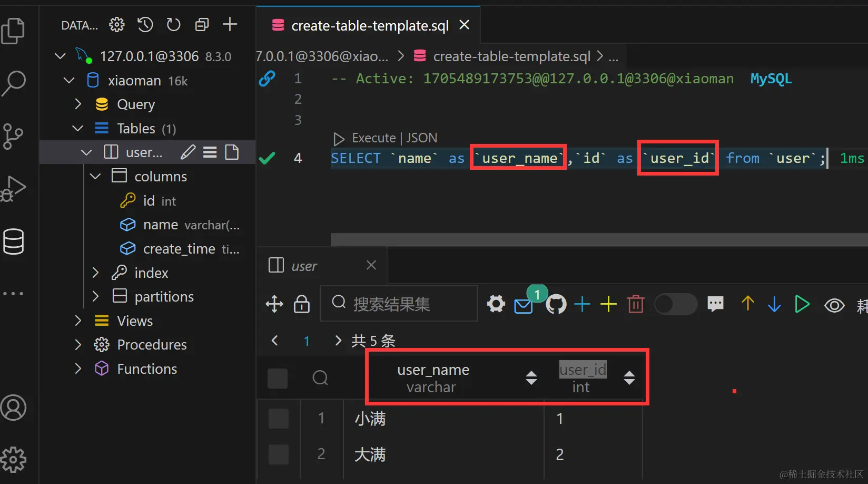Collapse the 127.0.0.1@3306 connection node
868x484 pixels.
pyautogui.click(x=61, y=56)
